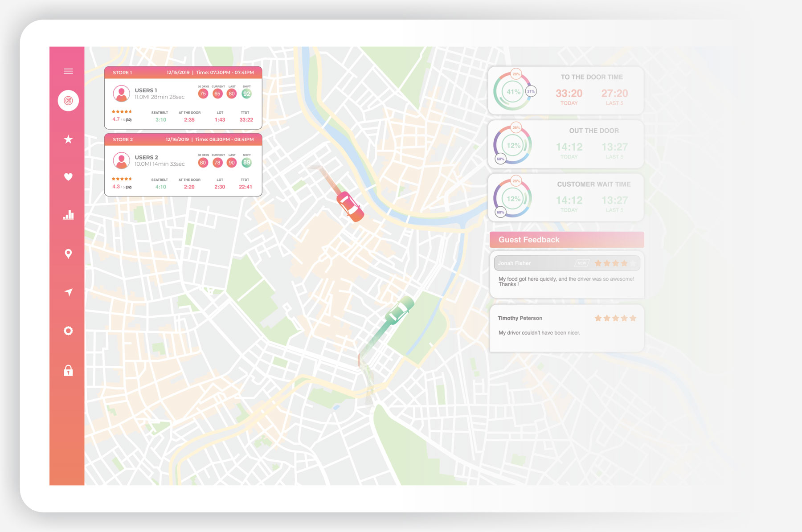Click Store 2 current score 78 badge

pos(217,163)
